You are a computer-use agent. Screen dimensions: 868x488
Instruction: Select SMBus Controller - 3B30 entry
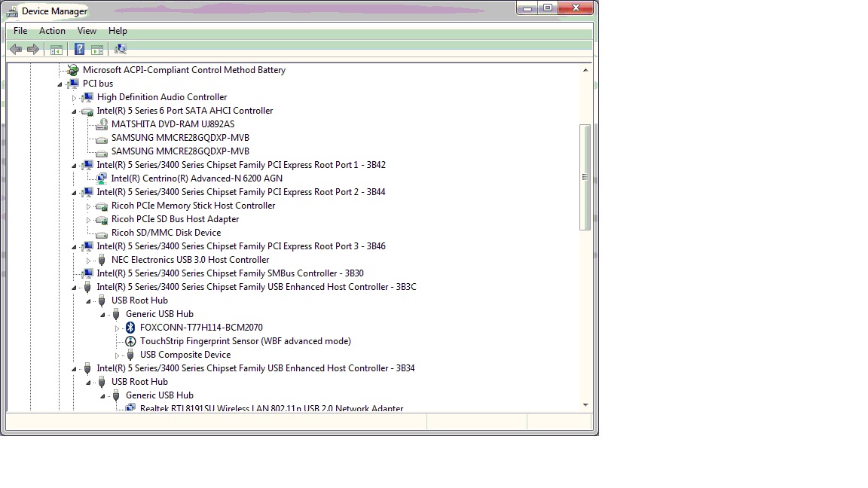coord(231,273)
